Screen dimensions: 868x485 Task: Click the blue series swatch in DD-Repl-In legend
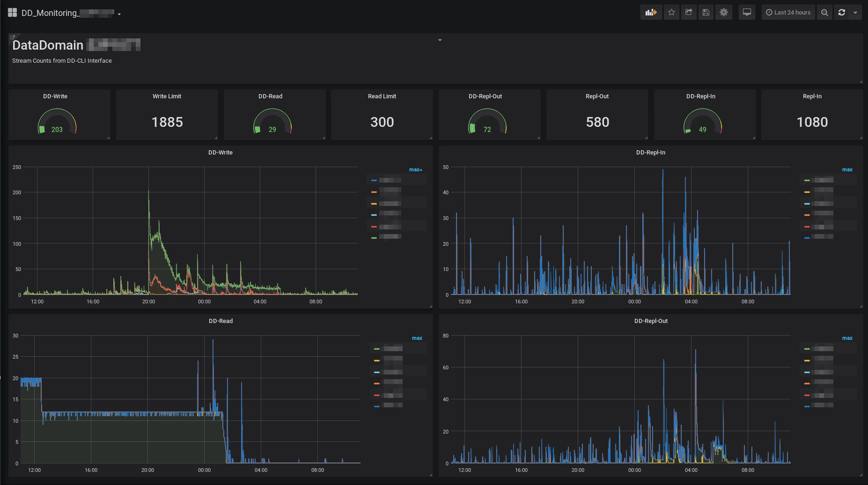[807, 238]
